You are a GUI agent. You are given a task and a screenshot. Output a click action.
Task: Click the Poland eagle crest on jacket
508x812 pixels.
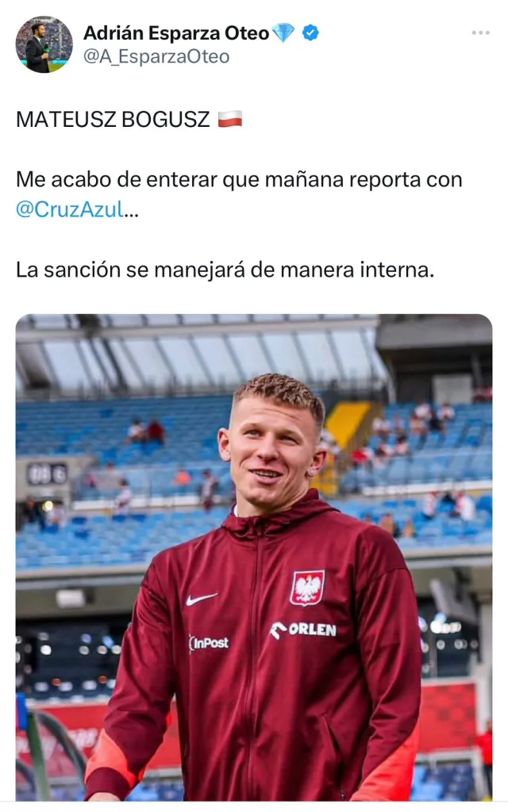click(307, 588)
